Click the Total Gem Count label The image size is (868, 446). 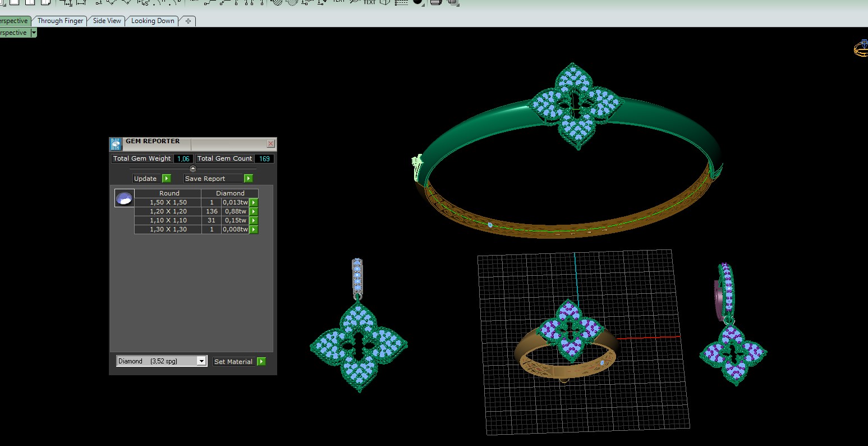[x=225, y=158]
